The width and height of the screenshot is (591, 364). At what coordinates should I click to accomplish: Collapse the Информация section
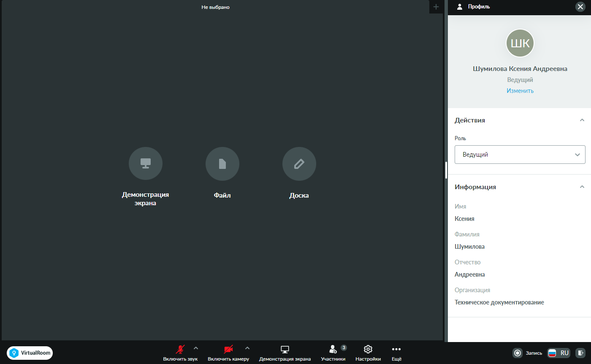[582, 187]
